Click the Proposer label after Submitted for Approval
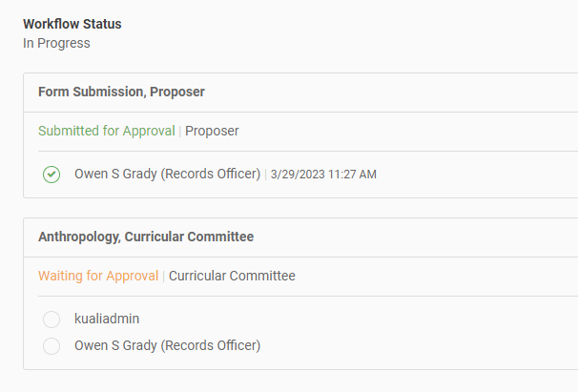Image resolution: width=578 pixels, height=392 pixels. click(x=212, y=131)
